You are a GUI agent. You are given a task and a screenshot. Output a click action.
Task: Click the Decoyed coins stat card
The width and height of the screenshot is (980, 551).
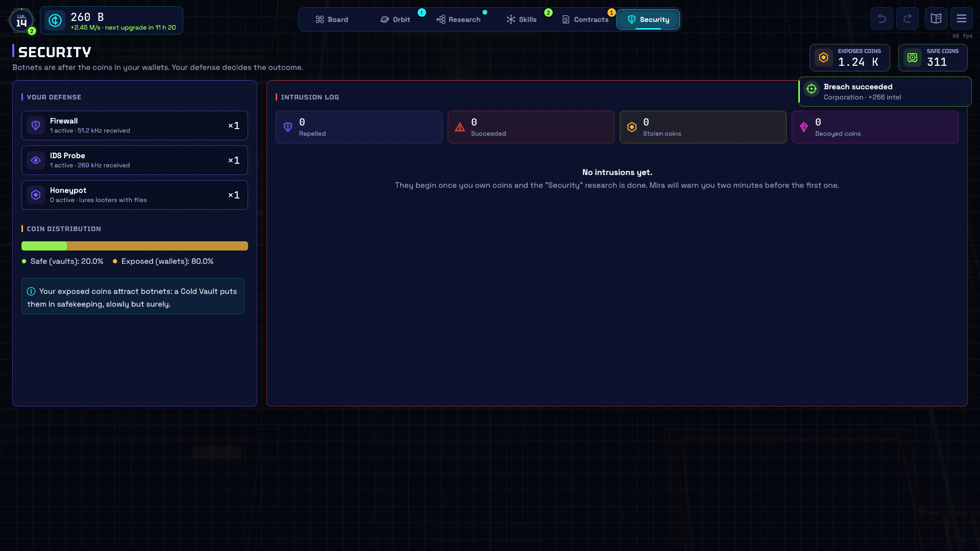(875, 127)
